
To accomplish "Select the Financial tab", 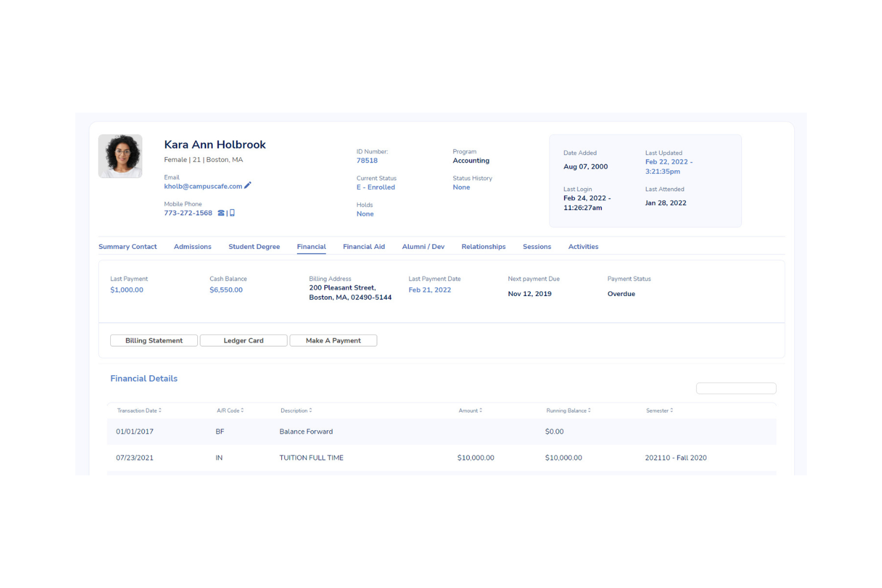I will [x=311, y=247].
